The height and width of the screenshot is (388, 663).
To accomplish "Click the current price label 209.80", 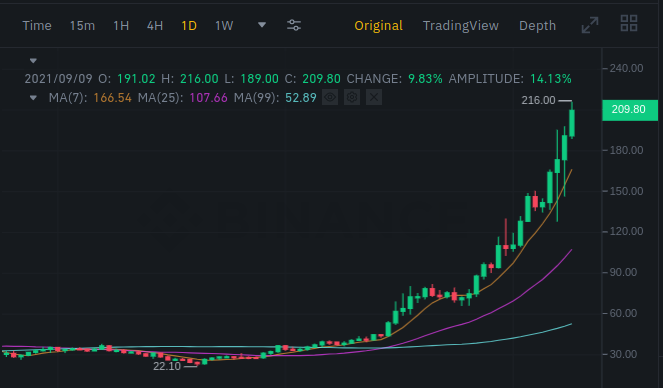I will pos(630,110).
